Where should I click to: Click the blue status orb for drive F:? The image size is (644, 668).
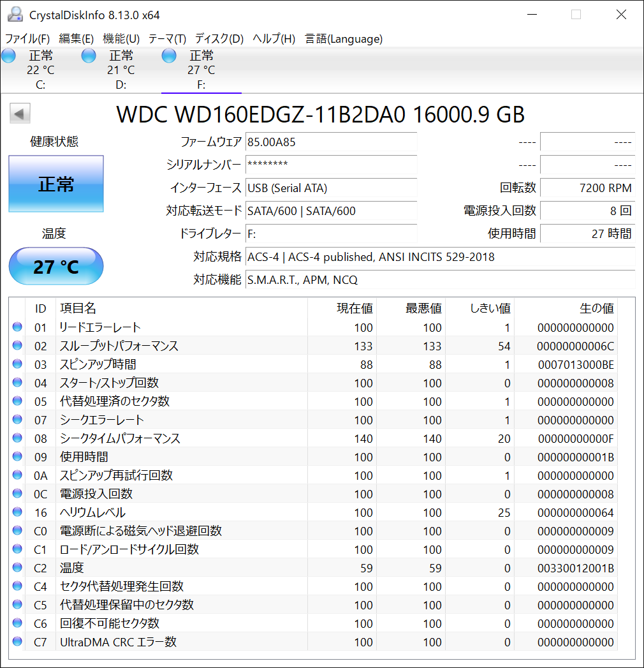169,56
